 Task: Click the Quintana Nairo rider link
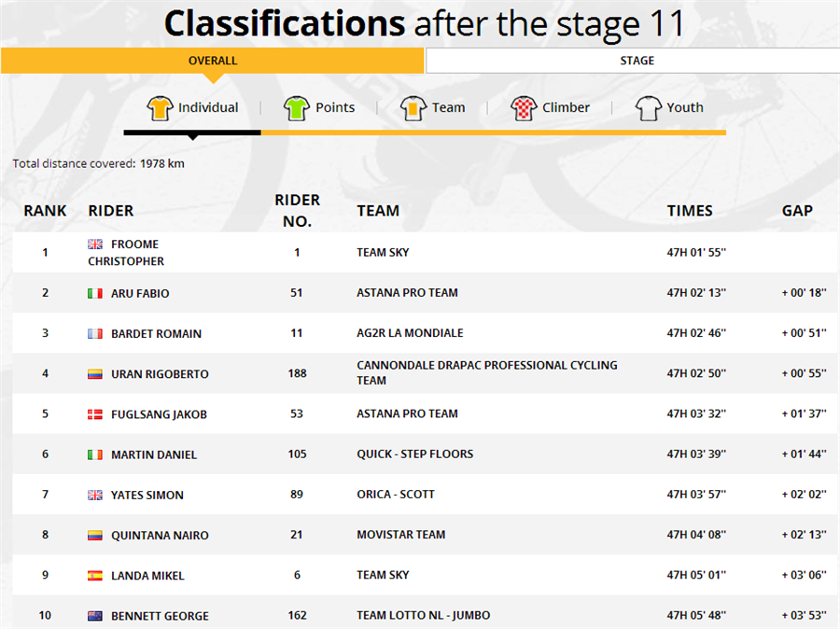[160, 536]
